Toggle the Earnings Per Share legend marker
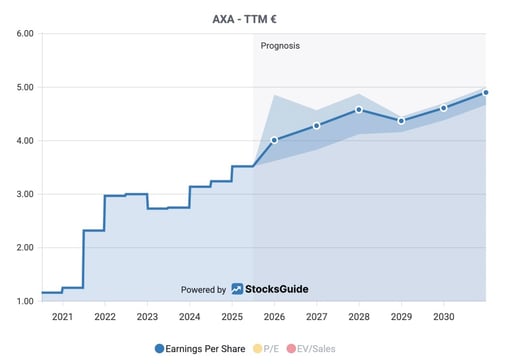The height and width of the screenshot is (364, 505). 200,349
